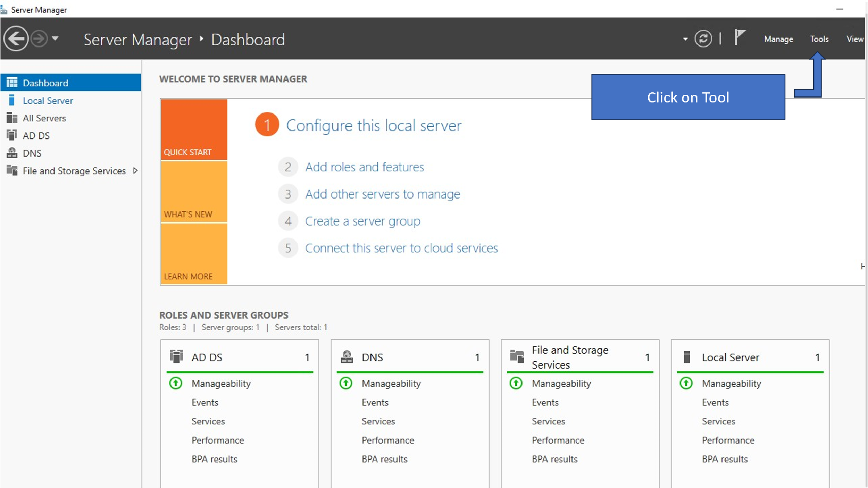Open File and Storage Services Performance
Screen dimensions: 868x488
(558, 440)
